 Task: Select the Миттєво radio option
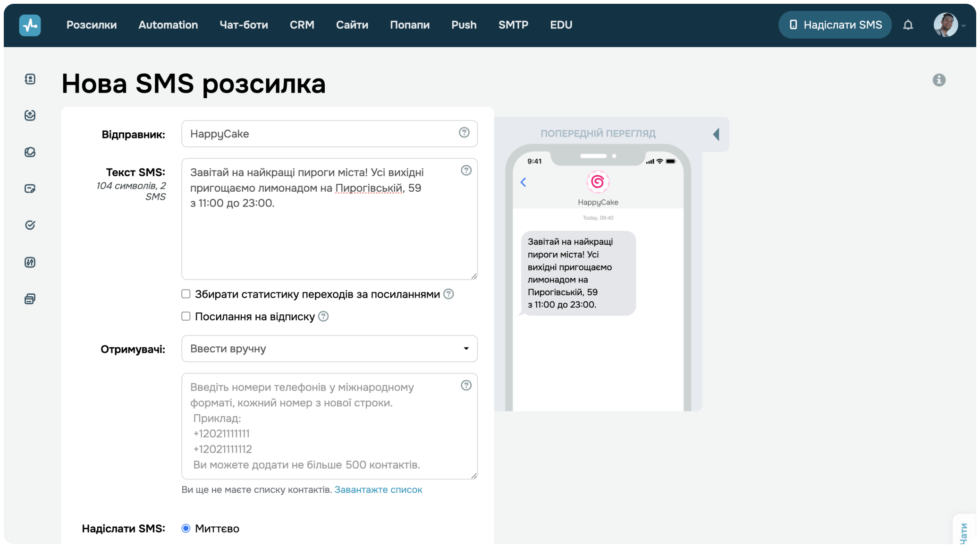[186, 528]
